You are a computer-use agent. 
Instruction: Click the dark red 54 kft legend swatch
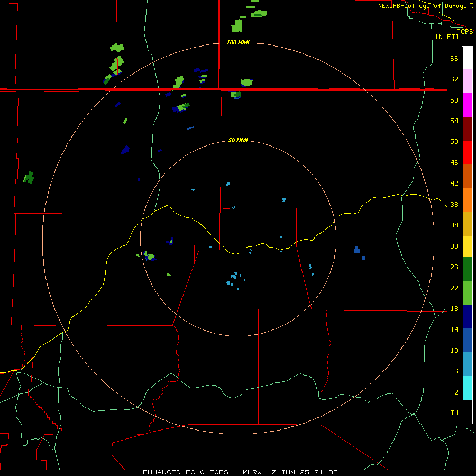click(x=467, y=129)
